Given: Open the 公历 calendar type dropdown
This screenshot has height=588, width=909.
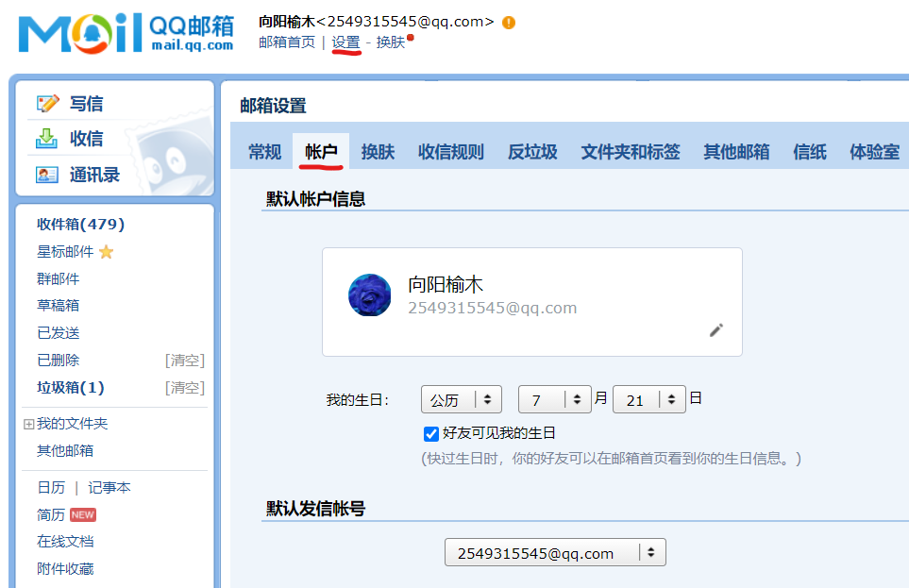Looking at the screenshot, I should coord(461,400).
